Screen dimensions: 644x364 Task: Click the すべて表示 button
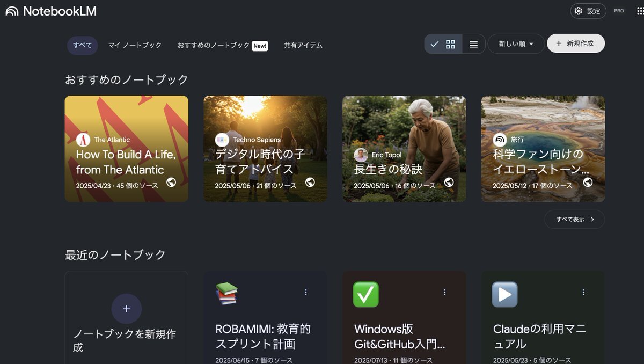coord(575,219)
